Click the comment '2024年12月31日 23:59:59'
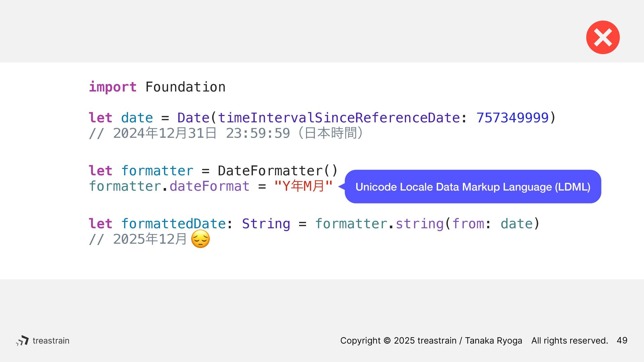This screenshot has width=644, height=362. (x=201, y=133)
